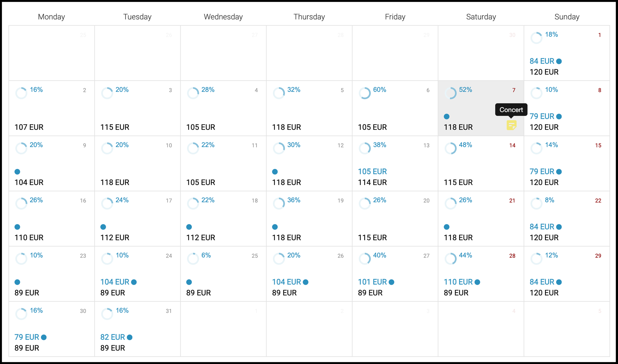Click the blue dot next to 110 EUR on Saturday 28

(477, 282)
